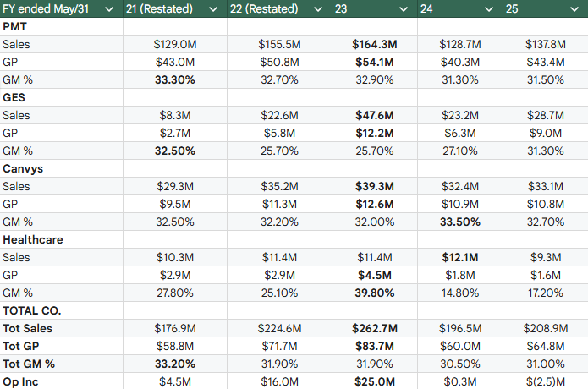The image size is (588, 389).
Task: Open filter dropdown for FY ended May/31 column
Action: pyautogui.click(x=109, y=9)
